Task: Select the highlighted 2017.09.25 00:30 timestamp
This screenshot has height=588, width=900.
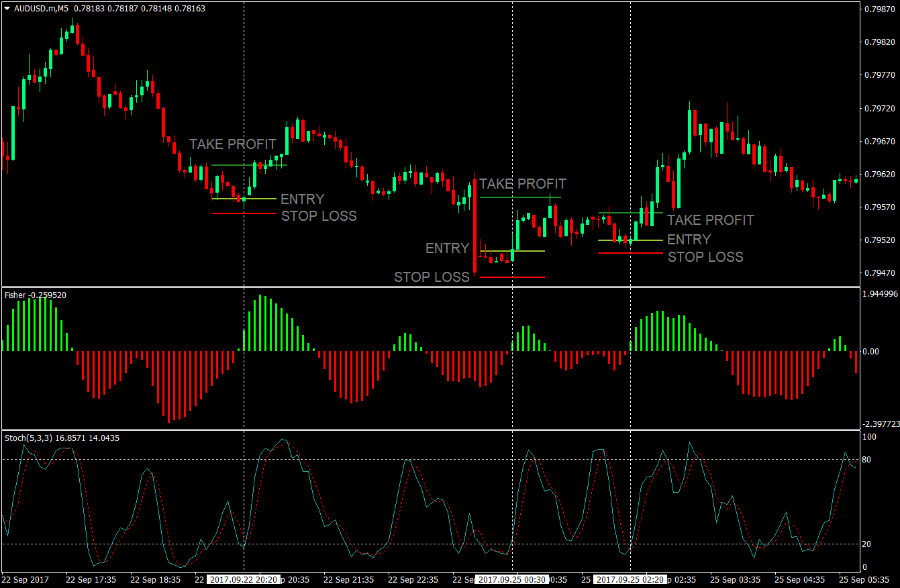Action: point(513,580)
